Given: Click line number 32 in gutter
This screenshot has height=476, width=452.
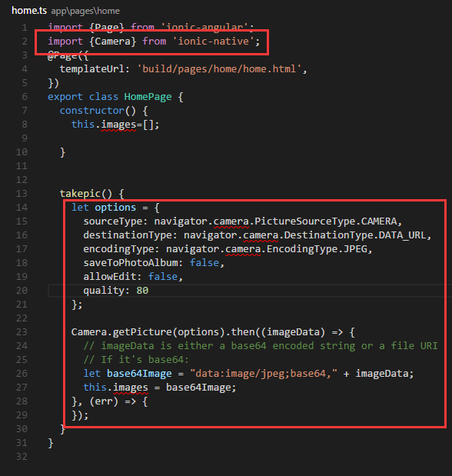Looking at the screenshot, I should pos(22,457).
